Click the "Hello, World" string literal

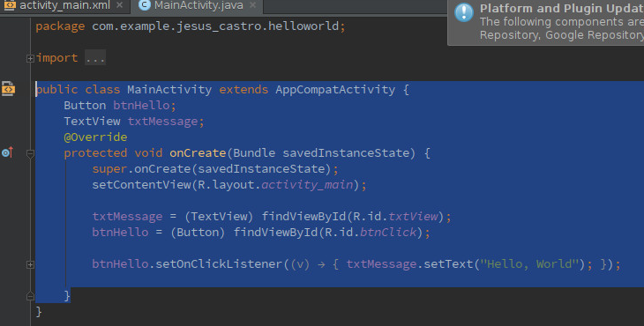[529, 264]
